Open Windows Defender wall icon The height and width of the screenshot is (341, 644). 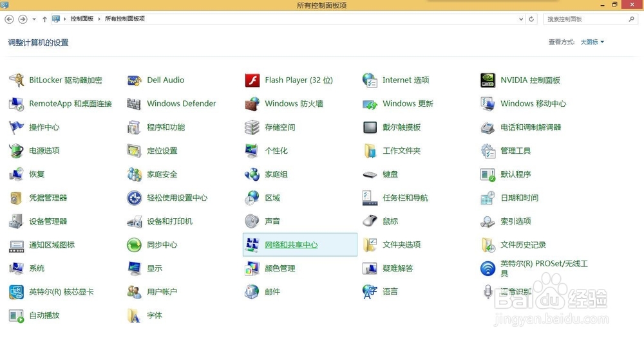tap(135, 104)
